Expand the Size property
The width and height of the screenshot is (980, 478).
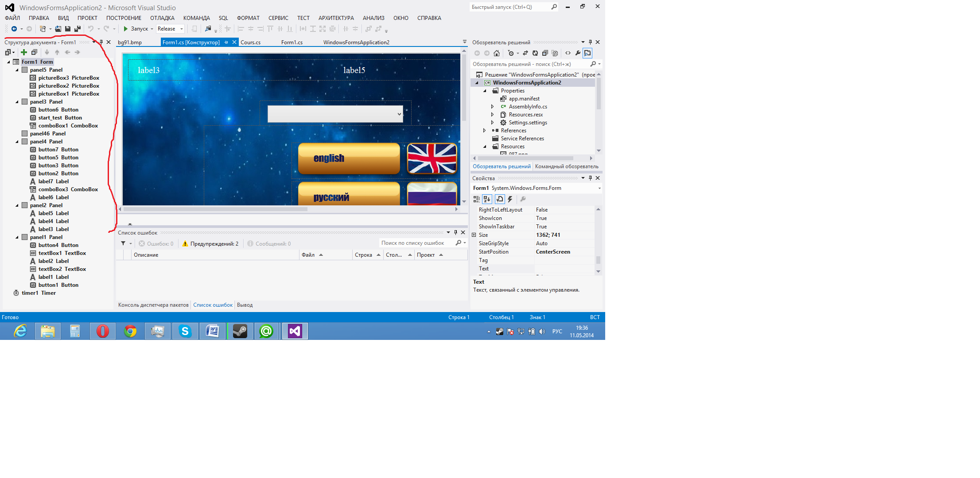474,235
